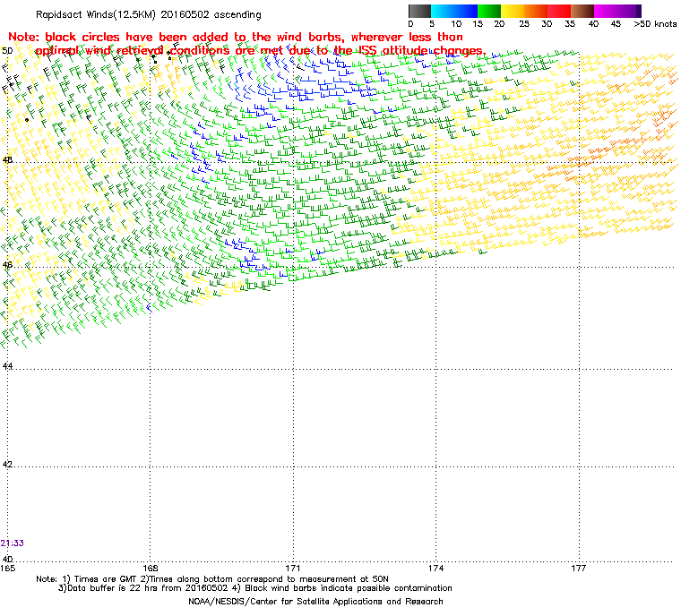
Task: Click the latitude label '46'
Action: click(7, 264)
